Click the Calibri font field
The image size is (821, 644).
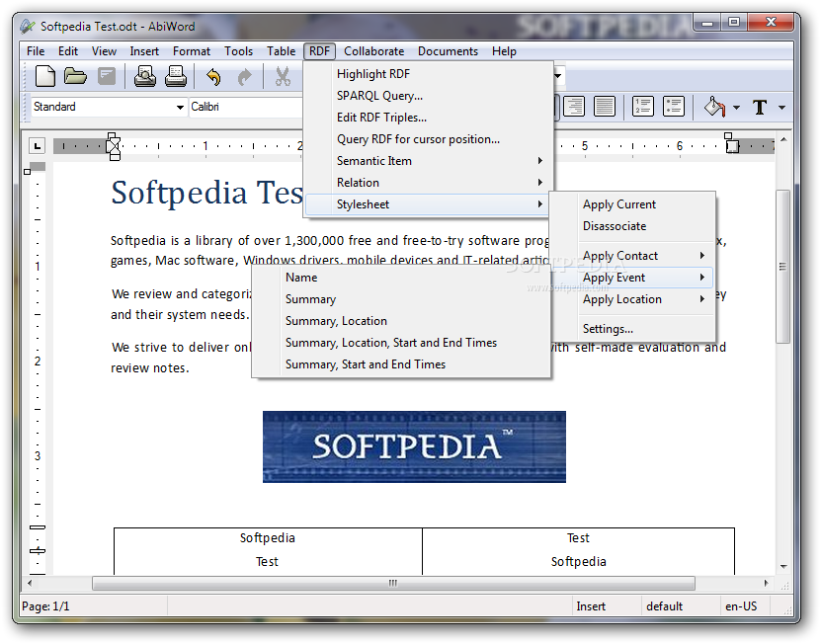point(246,107)
